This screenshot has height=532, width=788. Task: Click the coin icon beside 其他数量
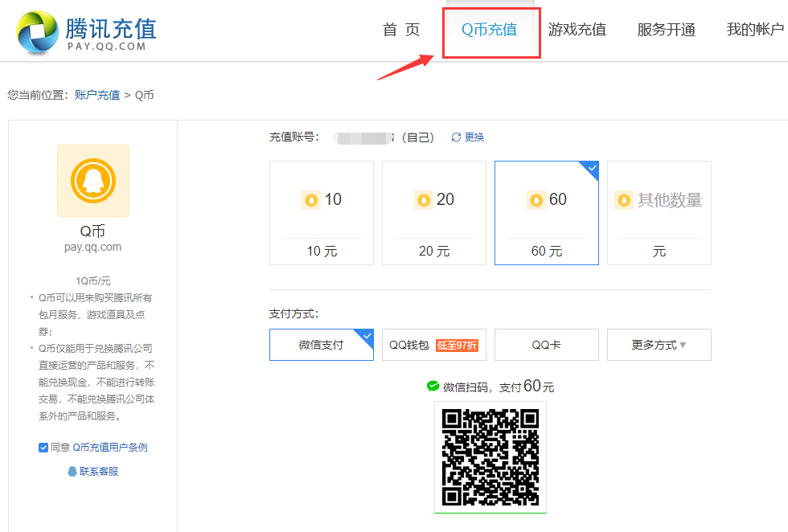(624, 200)
